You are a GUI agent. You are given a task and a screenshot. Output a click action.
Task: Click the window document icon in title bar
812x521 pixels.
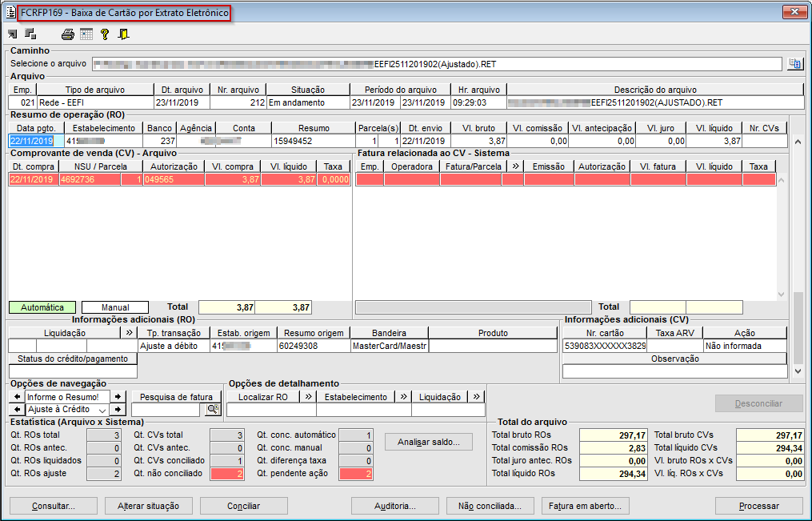point(11,12)
